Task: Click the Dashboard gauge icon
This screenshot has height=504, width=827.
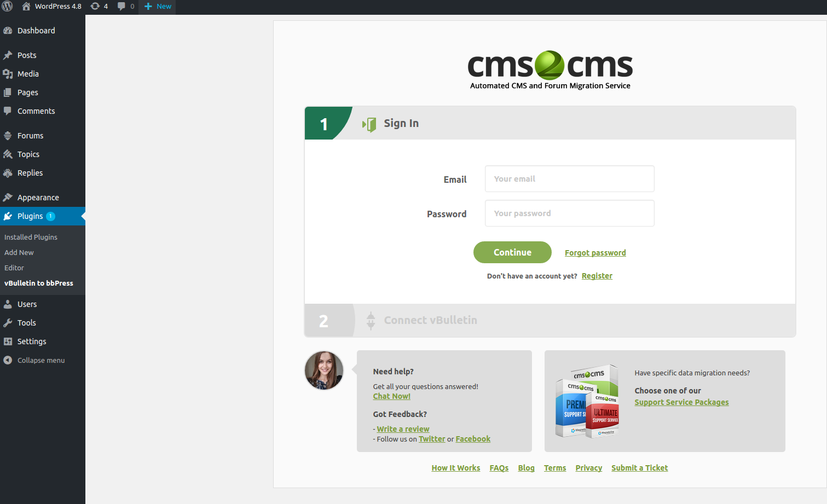Action: coord(8,31)
